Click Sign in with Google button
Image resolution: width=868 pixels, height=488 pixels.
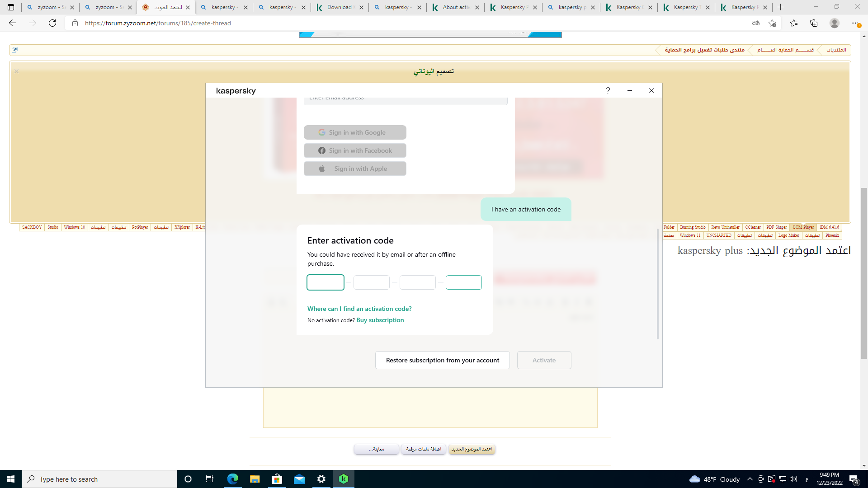pyautogui.click(x=355, y=132)
